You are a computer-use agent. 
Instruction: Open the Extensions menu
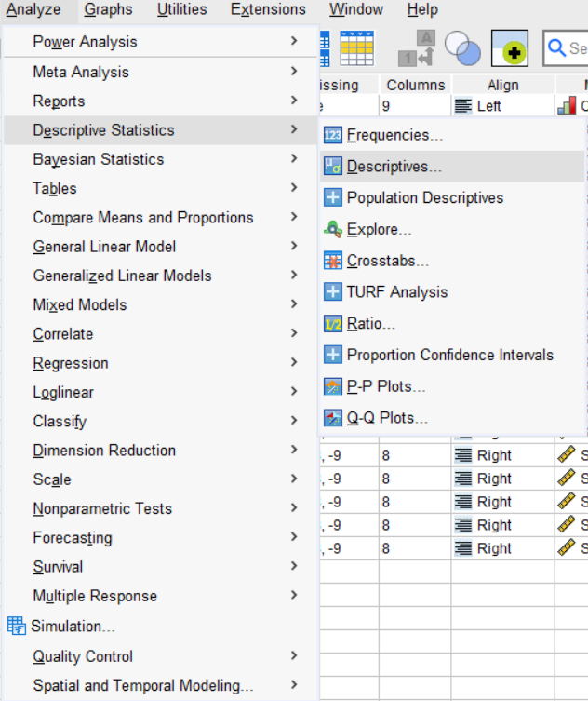point(268,9)
